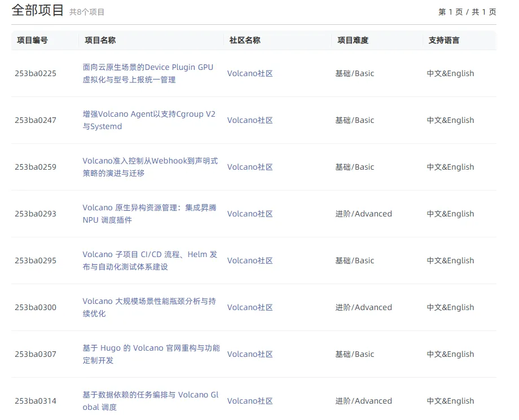Select project number 253ba0307
This screenshot has height=420, width=519.
click(36, 354)
